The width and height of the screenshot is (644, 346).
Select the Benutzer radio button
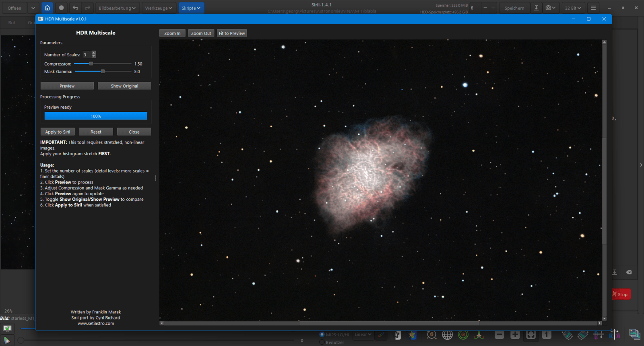(x=322, y=342)
